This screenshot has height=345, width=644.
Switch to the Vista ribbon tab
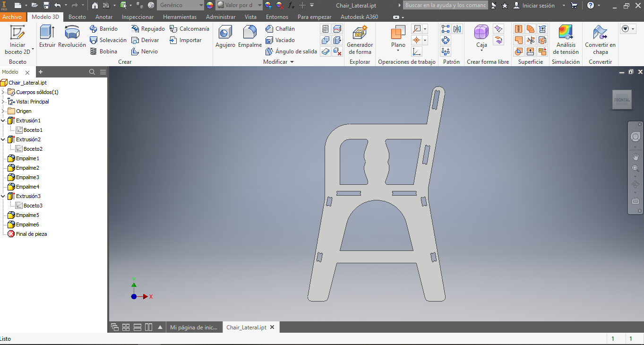(250, 17)
